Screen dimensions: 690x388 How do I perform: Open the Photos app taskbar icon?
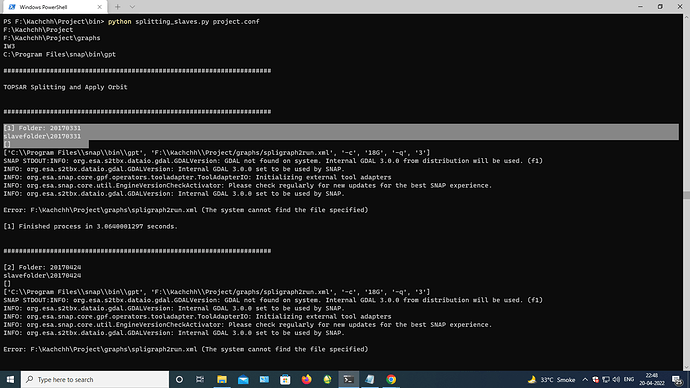(264, 379)
